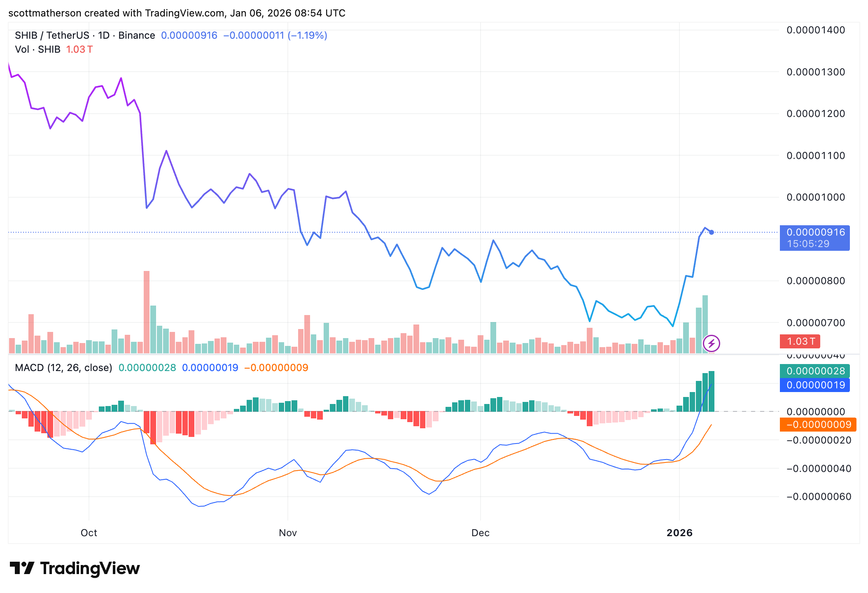Click the Oct label on time axis
Viewport: 868px width, 593px height.
tap(89, 533)
